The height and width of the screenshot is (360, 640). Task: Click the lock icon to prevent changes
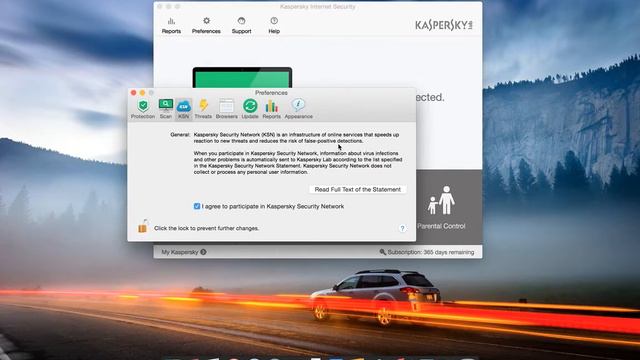142,226
